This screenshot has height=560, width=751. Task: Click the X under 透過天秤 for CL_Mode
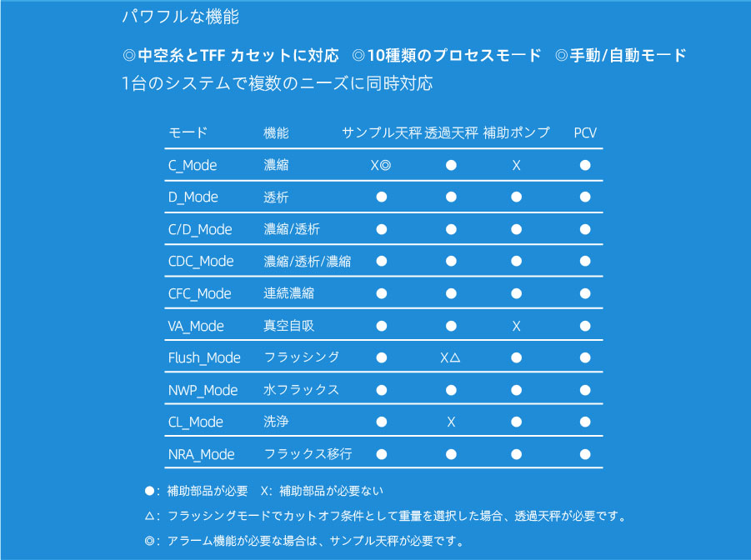point(451,422)
